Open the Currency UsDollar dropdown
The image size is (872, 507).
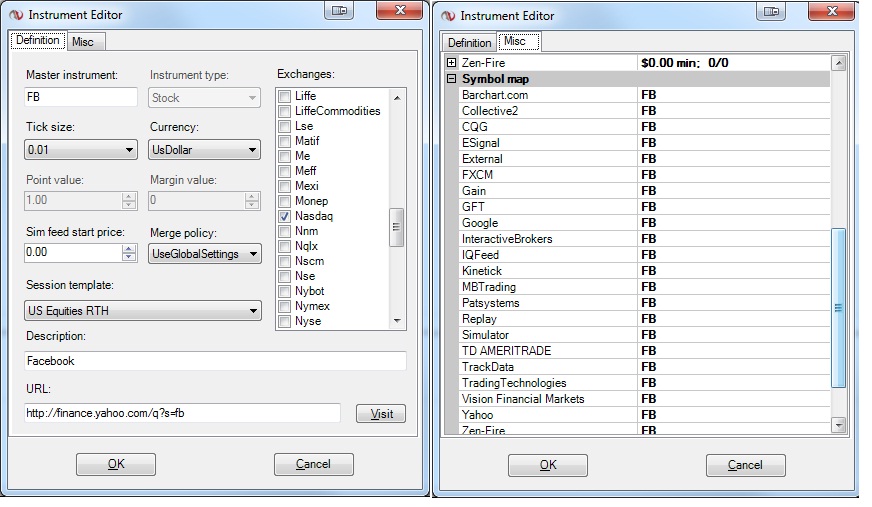tap(205, 150)
